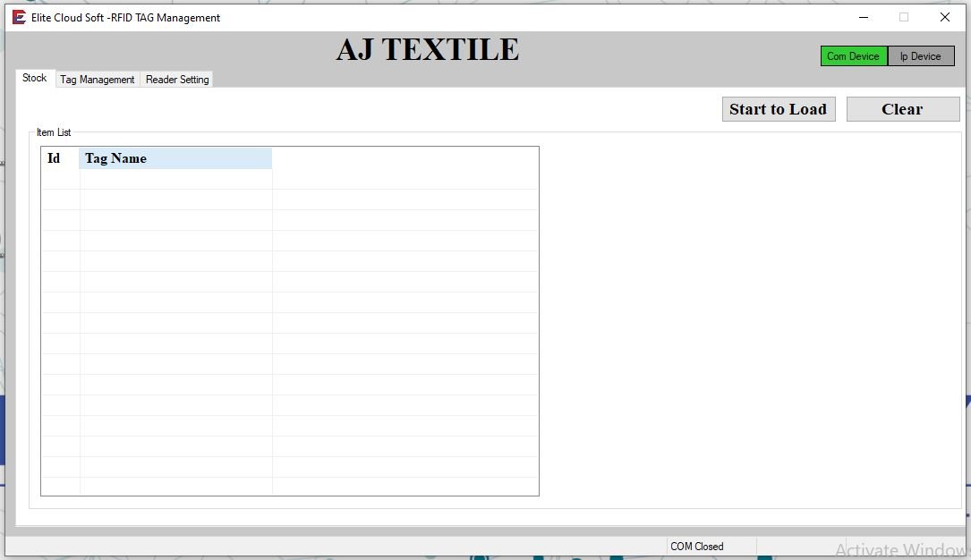Click the Clear button

[x=902, y=109]
